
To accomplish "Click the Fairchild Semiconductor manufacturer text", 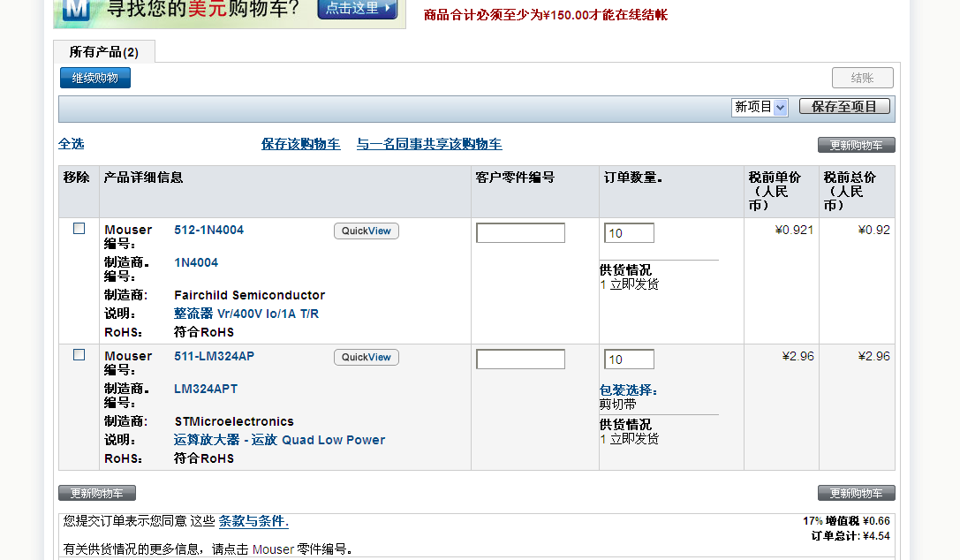I will point(250,295).
